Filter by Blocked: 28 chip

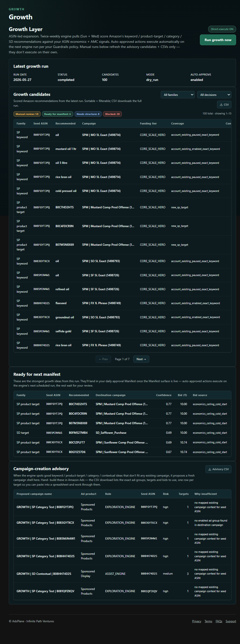[112, 114]
